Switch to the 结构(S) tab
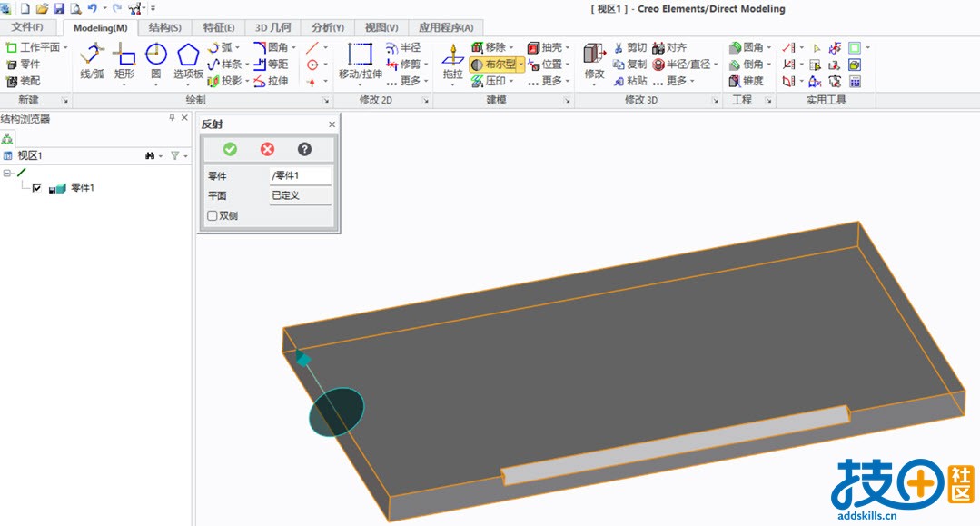Image resolution: width=980 pixels, height=526 pixels. (165, 27)
